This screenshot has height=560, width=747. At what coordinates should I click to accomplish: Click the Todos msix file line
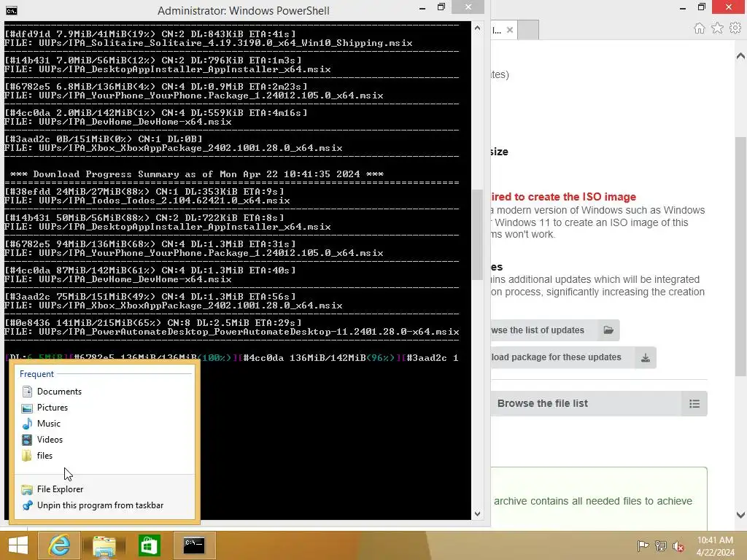click(x=147, y=201)
